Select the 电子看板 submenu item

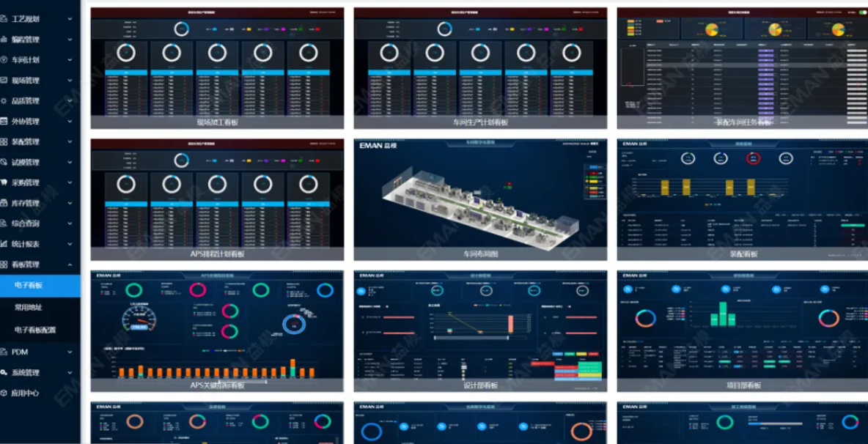click(x=40, y=286)
